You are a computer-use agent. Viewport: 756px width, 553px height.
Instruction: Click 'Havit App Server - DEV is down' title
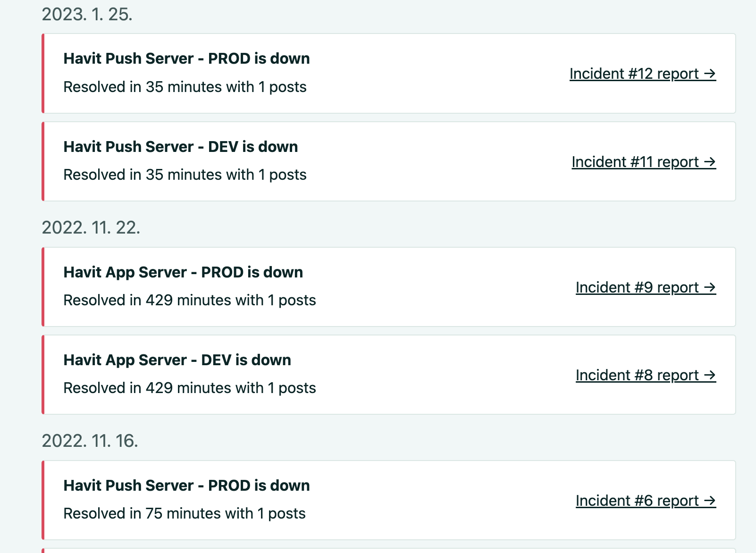[177, 360]
